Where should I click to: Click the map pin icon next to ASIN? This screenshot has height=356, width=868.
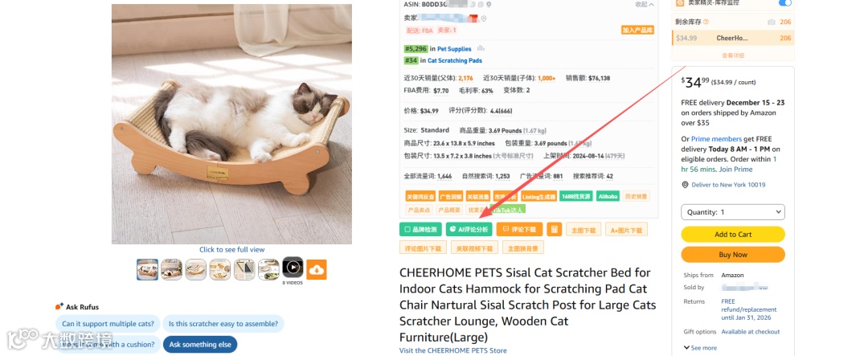point(489,5)
